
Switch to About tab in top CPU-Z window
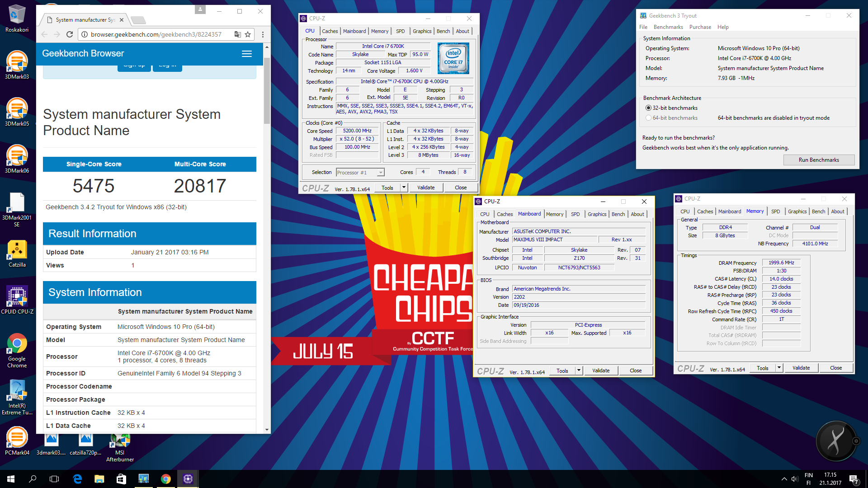(x=462, y=31)
